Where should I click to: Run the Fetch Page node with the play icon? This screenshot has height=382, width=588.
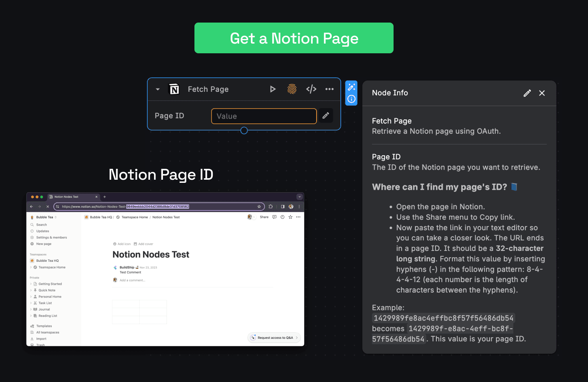[273, 89]
